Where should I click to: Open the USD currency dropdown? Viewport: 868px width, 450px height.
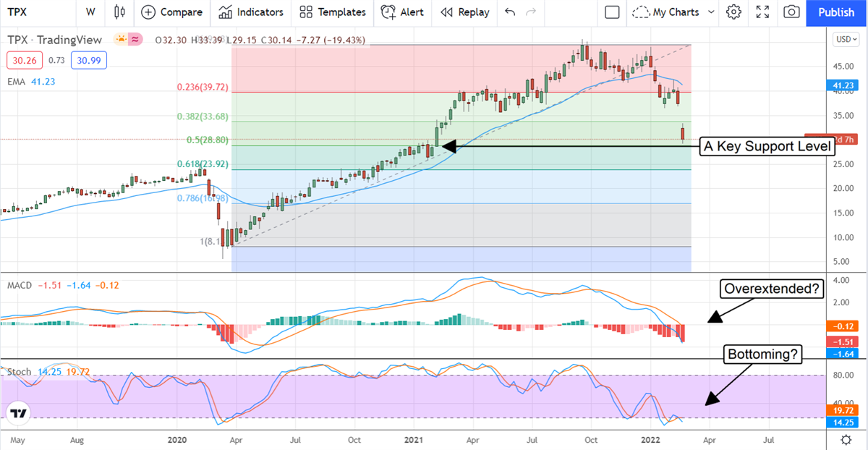845,38
